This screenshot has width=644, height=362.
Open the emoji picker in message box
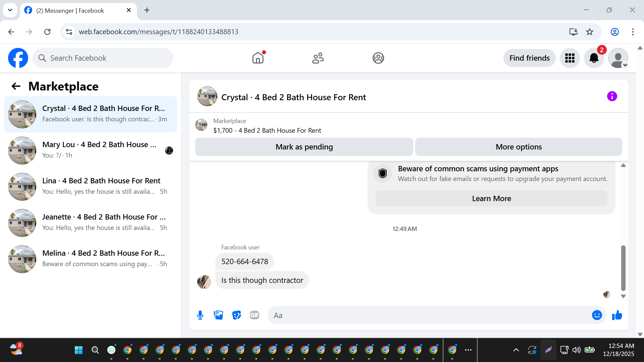(597, 315)
